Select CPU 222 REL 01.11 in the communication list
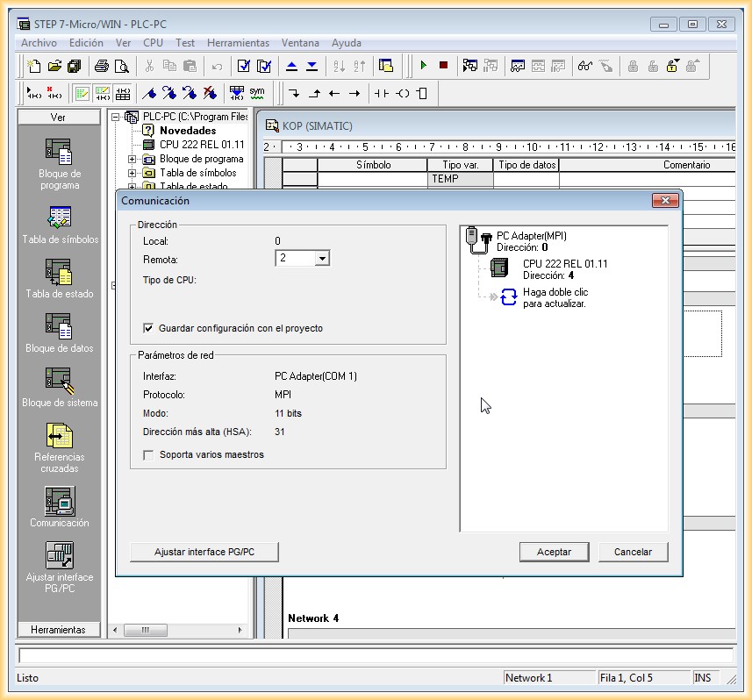Image resolution: width=752 pixels, height=700 pixels. click(564, 264)
